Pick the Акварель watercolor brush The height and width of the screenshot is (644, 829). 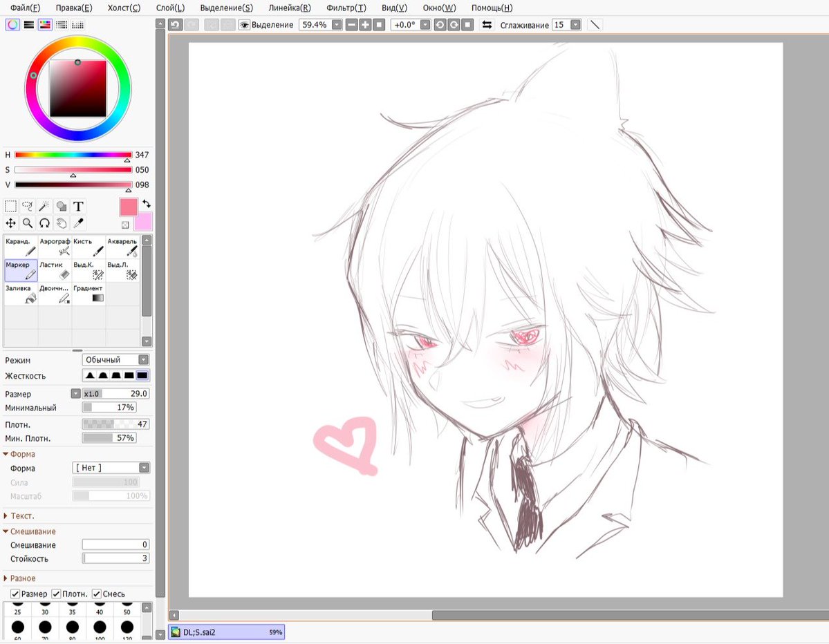pyautogui.click(x=122, y=247)
